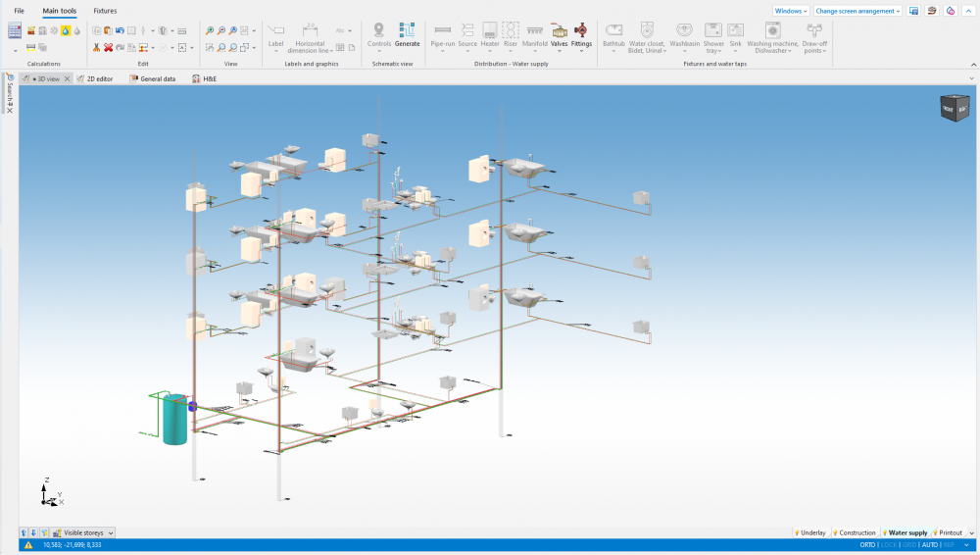Click the red X delete icon
The height and width of the screenshot is (555, 980).
108,47
